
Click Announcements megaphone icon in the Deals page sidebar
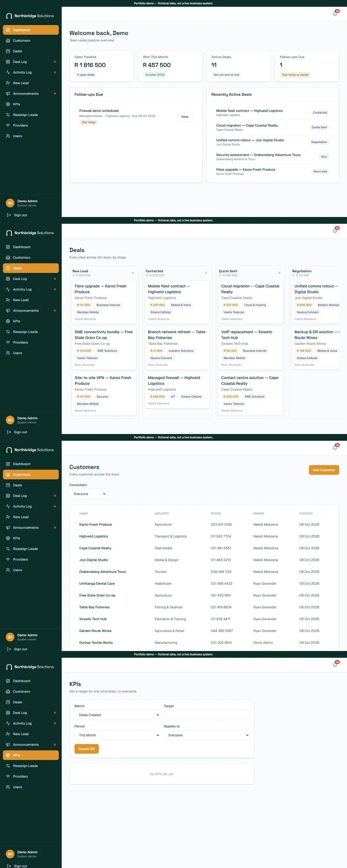(x=8, y=311)
